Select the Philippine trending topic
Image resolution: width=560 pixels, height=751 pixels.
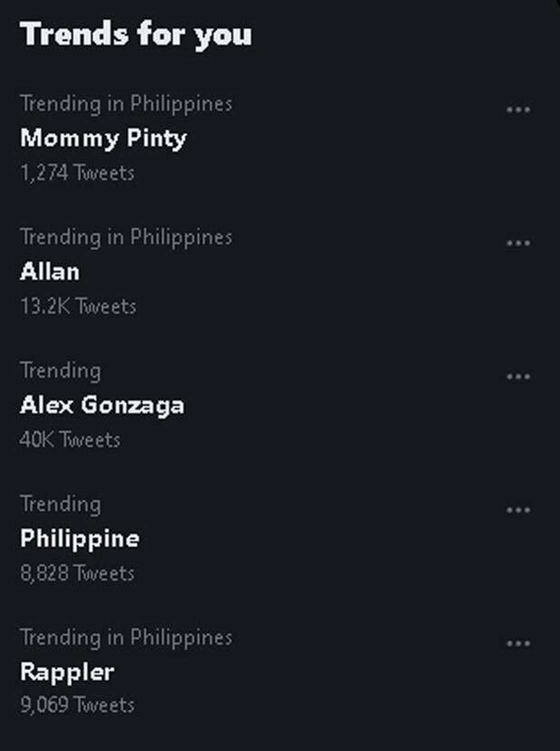(80, 539)
